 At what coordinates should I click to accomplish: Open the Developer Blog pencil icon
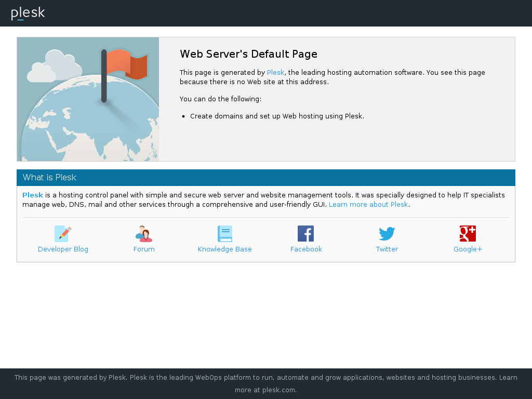point(63,233)
